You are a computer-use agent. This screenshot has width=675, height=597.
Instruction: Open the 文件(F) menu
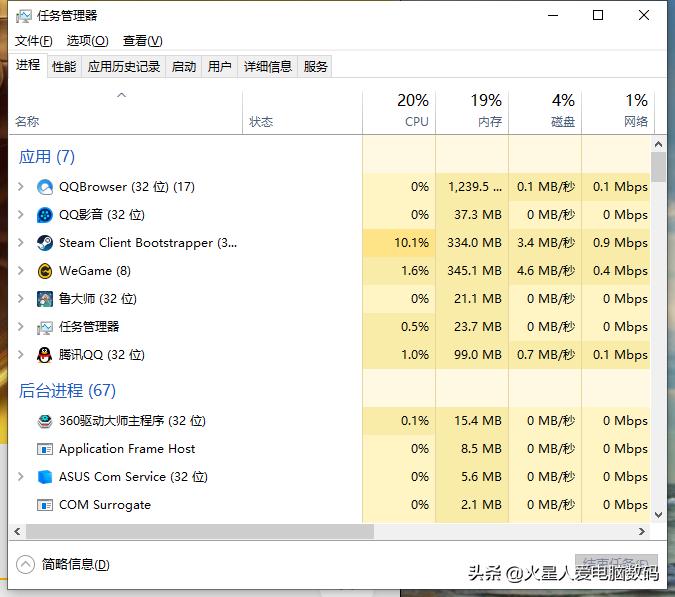coord(34,41)
